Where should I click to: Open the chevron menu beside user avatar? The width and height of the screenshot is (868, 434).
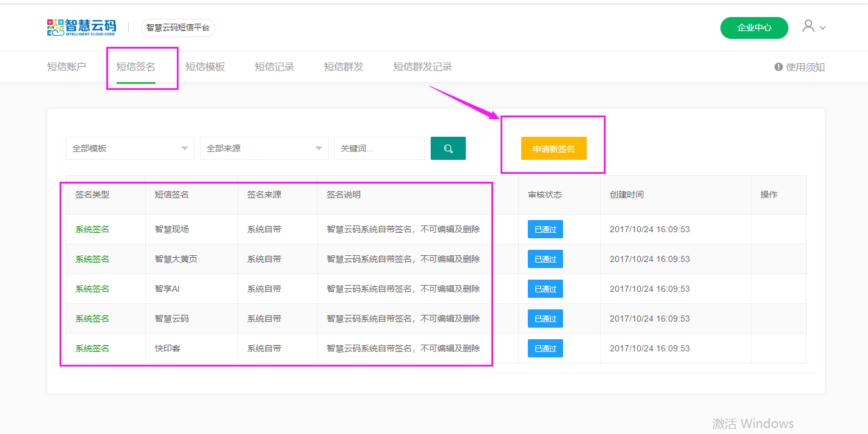pyautogui.click(x=823, y=28)
